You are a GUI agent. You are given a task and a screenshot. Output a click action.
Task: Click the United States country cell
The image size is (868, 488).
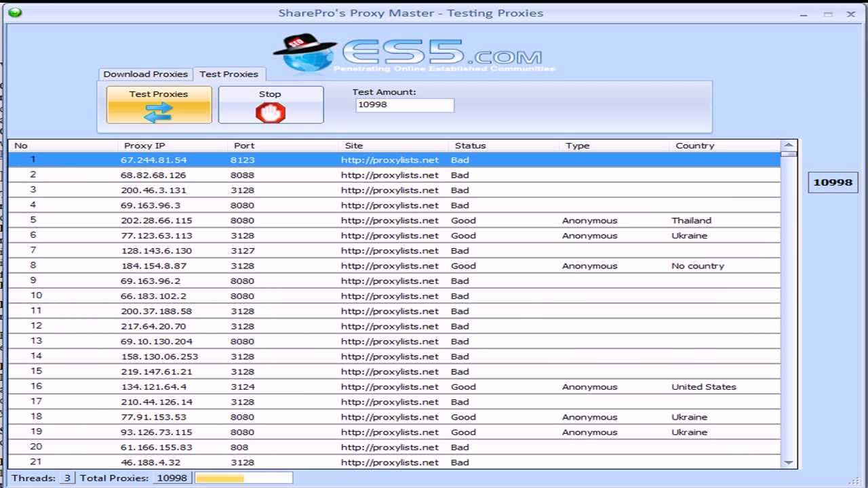tap(703, 387)
